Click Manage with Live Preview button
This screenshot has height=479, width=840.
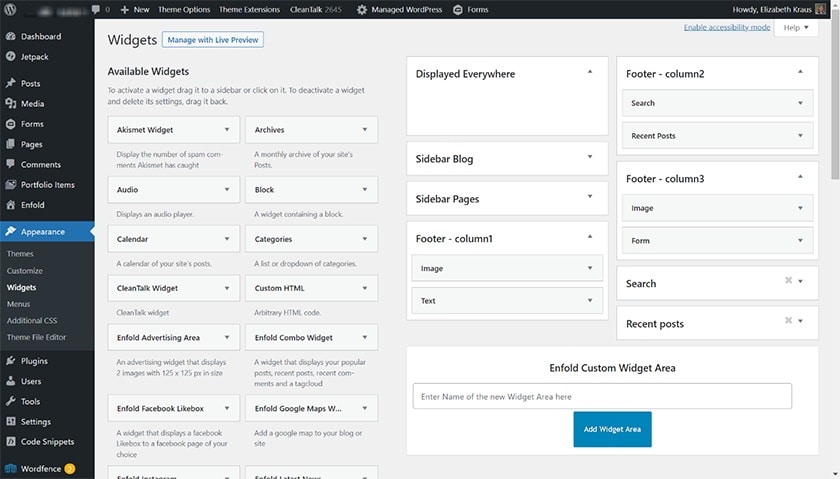(213, 40)
